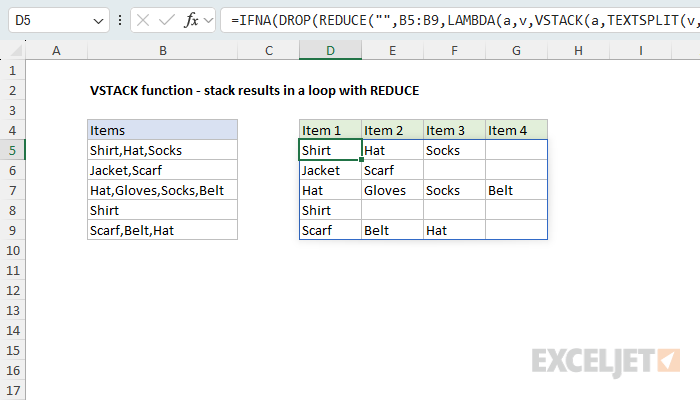Click 'Socks' in Item 3 column row 7

point(454,191)
